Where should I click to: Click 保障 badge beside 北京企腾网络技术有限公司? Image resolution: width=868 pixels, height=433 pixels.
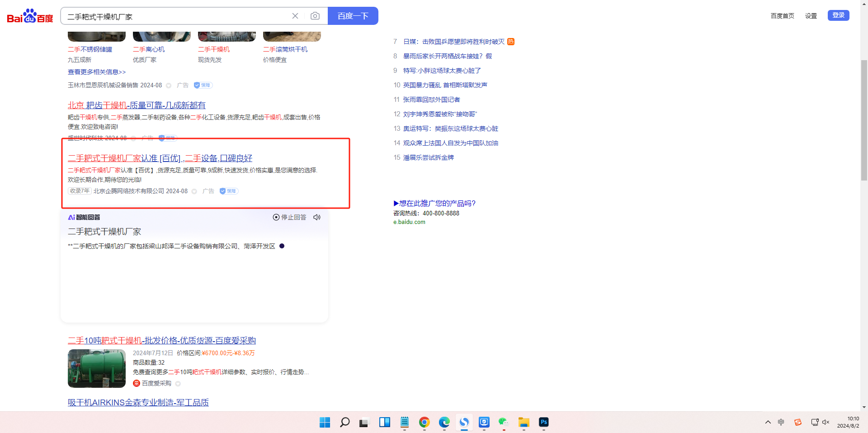229,191
